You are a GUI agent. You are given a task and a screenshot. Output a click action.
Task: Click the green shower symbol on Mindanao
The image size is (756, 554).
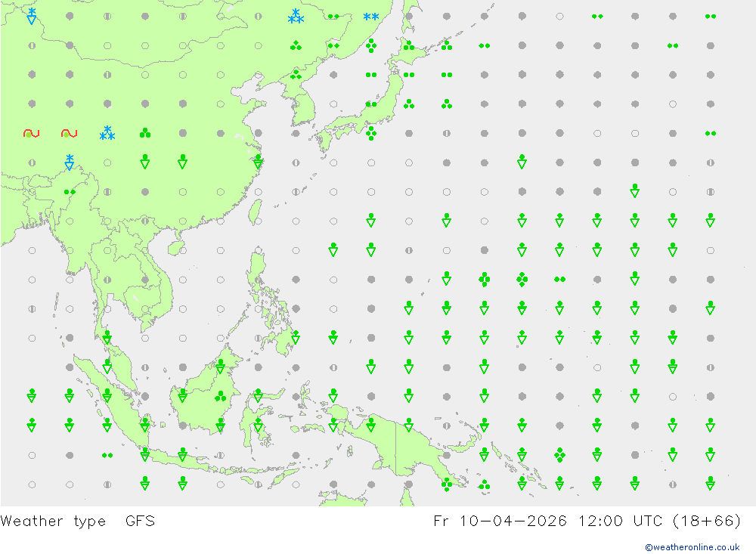[296, 338]
